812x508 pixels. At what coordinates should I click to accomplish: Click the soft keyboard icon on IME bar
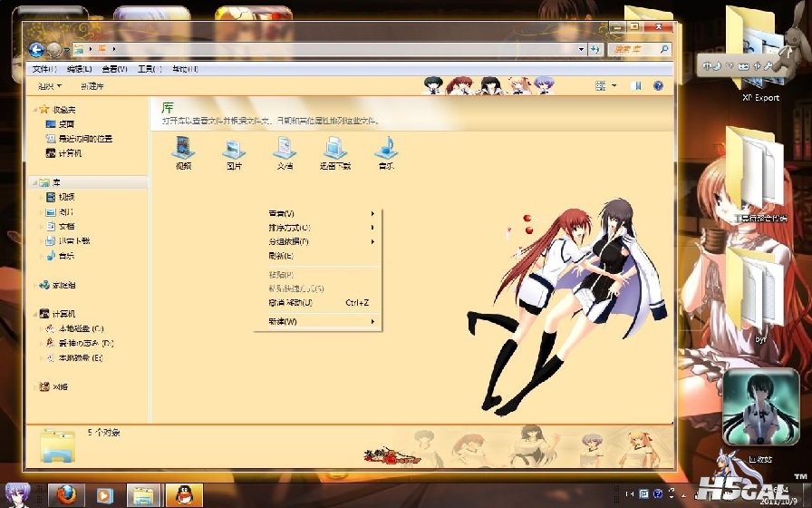point(744,66)
